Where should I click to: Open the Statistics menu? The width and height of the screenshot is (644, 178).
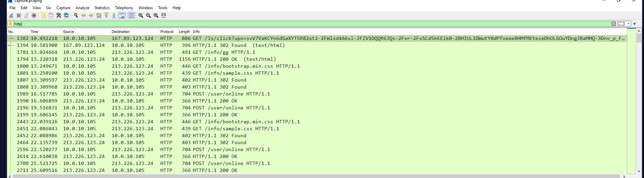coord(102,8)
